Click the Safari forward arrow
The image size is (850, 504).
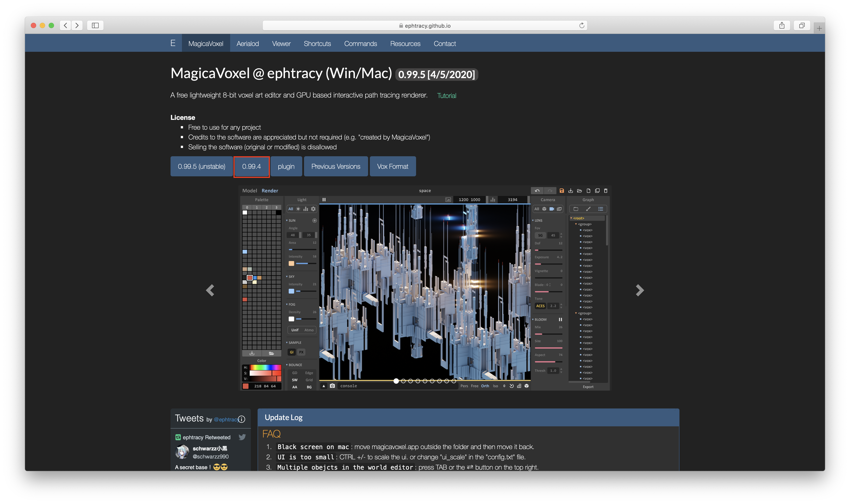point(77,25)
